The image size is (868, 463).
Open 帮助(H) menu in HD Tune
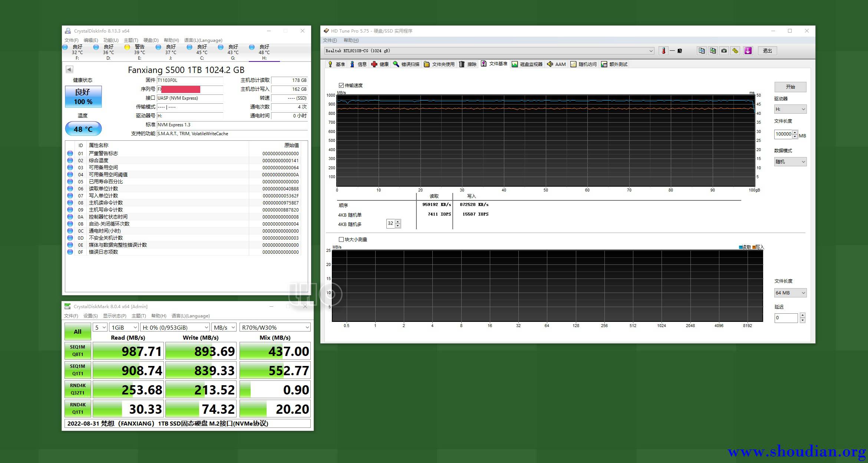tap(351, 40)
